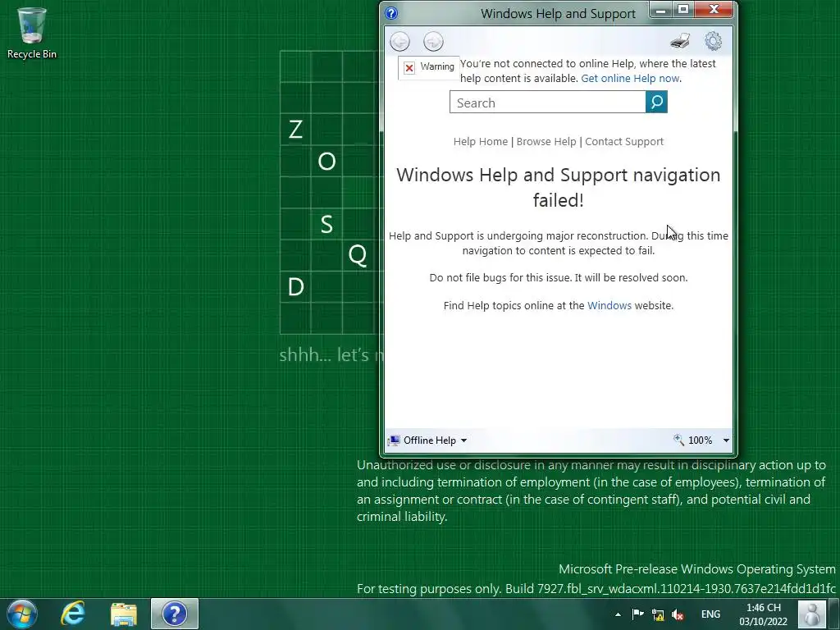Select the Recycle Bin desktop icon

pyautogui.click(x=32, y=33)
